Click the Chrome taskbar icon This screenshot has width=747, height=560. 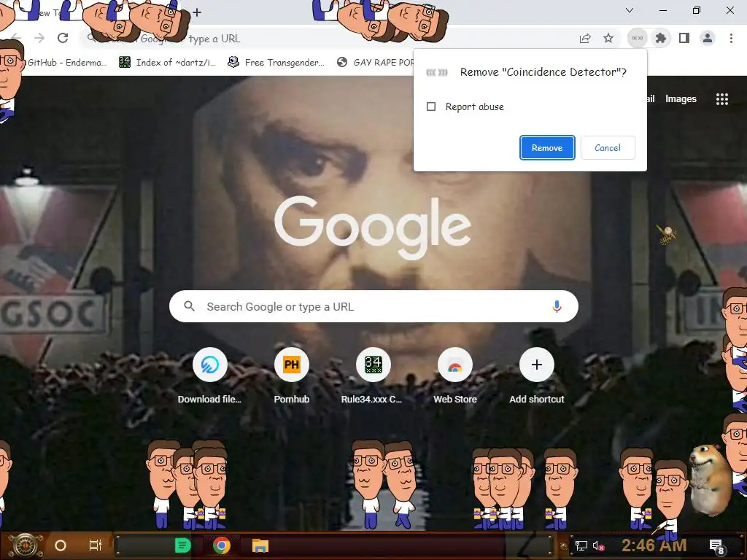click(x=222, y=545)
